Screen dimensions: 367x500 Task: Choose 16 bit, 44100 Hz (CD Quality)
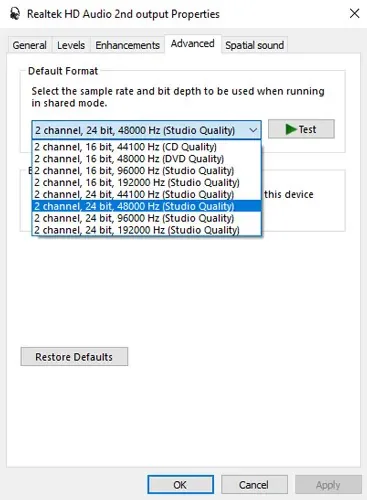tap(146, 147)
